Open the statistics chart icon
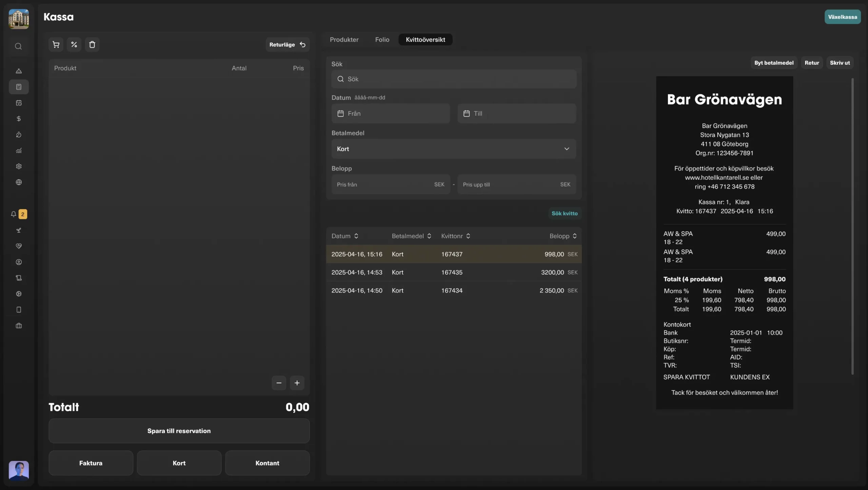This screenshot has height=490, width=868. point(19,150)
